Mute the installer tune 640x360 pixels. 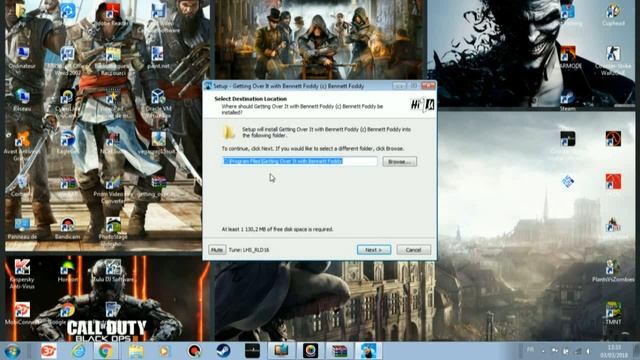[x=217, y=250]
